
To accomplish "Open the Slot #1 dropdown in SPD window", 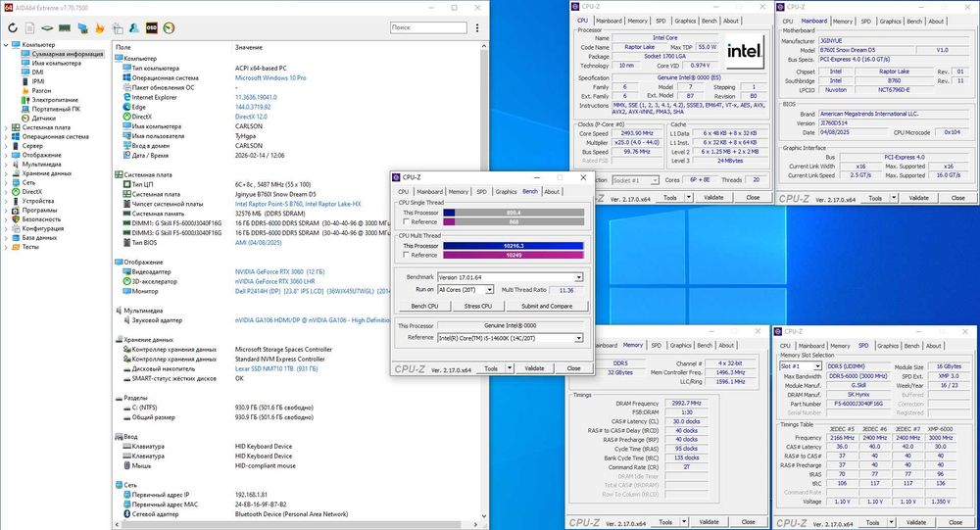I will coord(817,365).
